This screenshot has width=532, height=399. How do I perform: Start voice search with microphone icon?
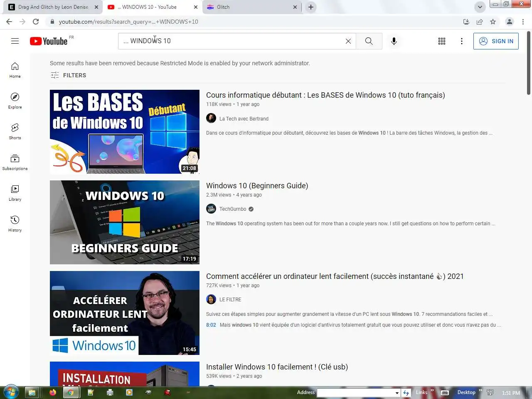pos(394,41)
